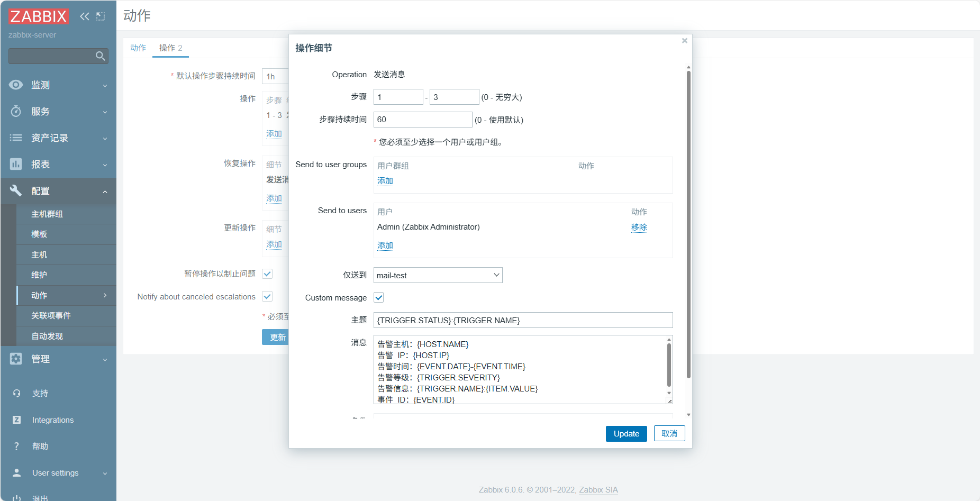Click the eye icon for 监测

[x=16, y=85]
